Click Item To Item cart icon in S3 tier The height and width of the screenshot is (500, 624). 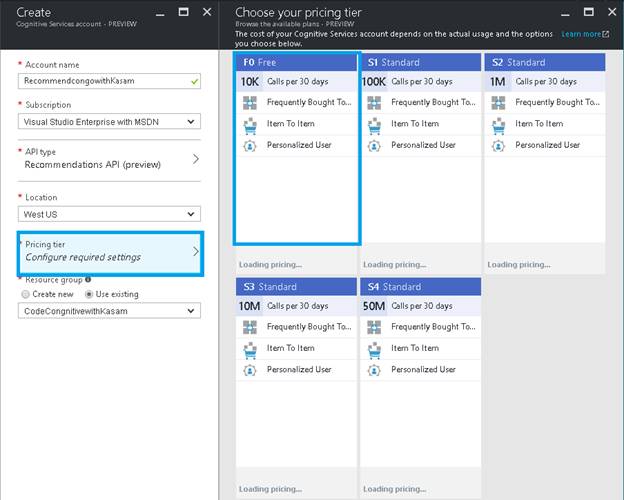coord(250,348)
